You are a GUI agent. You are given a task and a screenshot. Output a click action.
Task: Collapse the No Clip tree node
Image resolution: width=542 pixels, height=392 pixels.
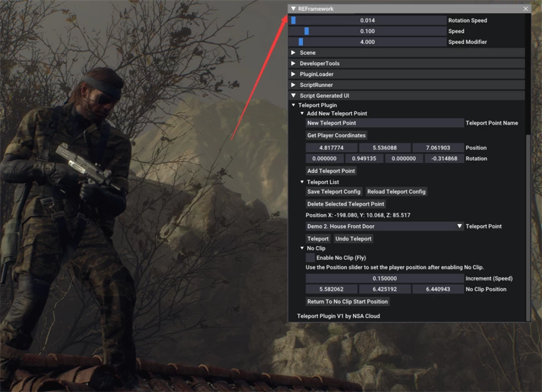302,249
